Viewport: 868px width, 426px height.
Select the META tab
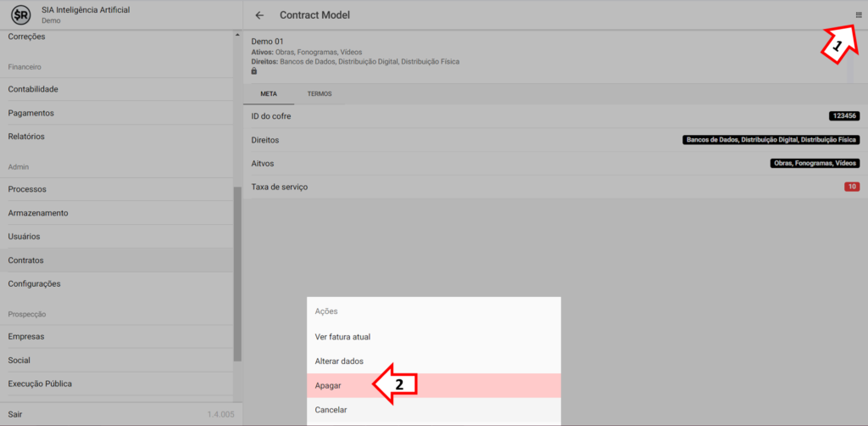pyautogui.click(x=268, y=93)
